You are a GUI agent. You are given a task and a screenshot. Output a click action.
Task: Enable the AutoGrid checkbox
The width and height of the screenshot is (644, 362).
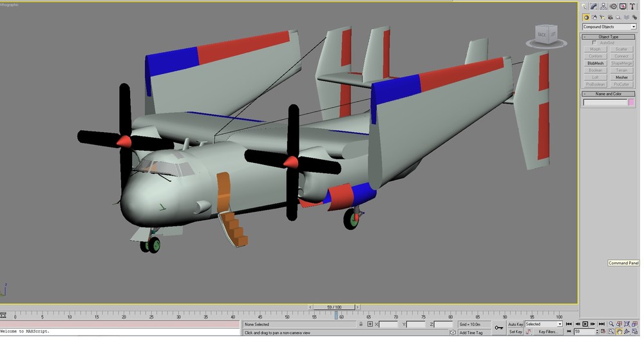click(x=594, y=43)
